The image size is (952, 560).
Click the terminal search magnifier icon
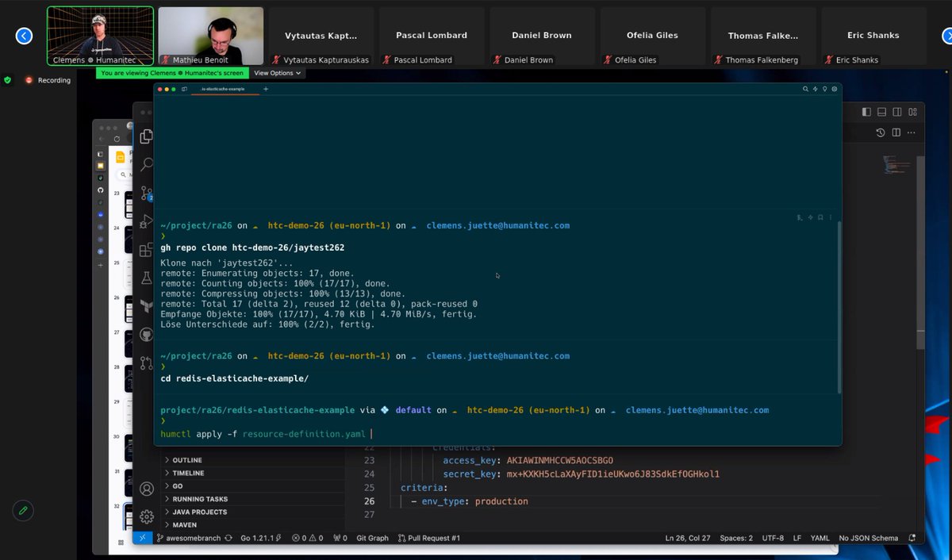(806, 90)
